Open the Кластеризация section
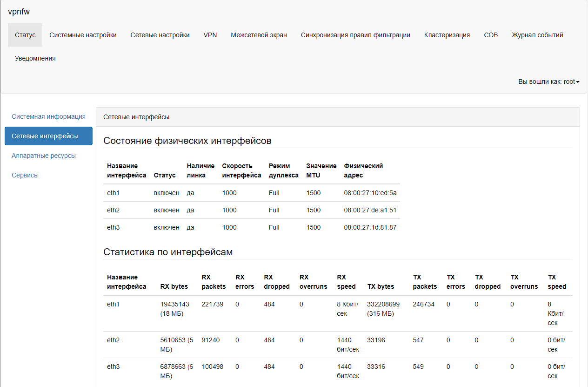 [x=447, y=35]
